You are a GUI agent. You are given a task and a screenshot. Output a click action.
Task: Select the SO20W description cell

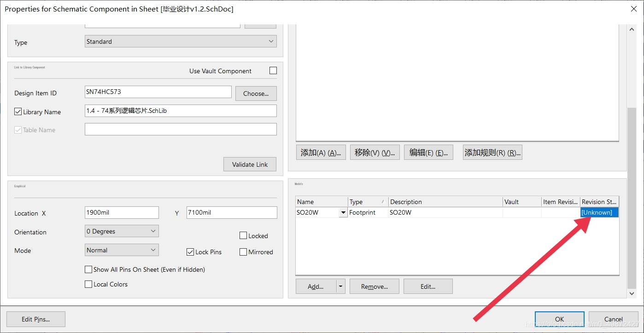pyautogui.click(x=445, y=212)
